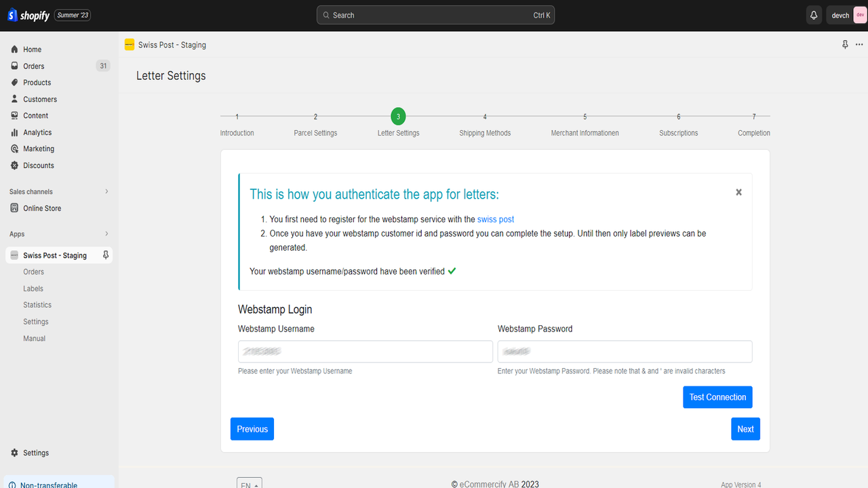Open the store Settings gear
868x488 pixels.
pos(35,453)
